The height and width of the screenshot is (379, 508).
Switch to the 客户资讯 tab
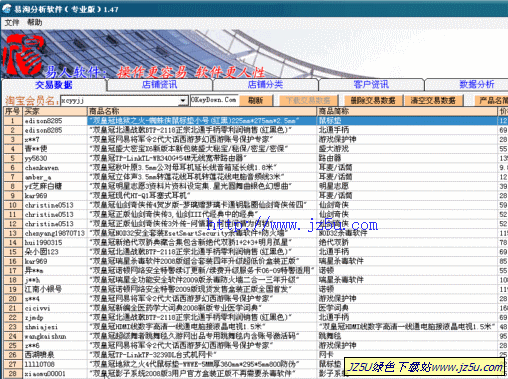tap(371, 85)
